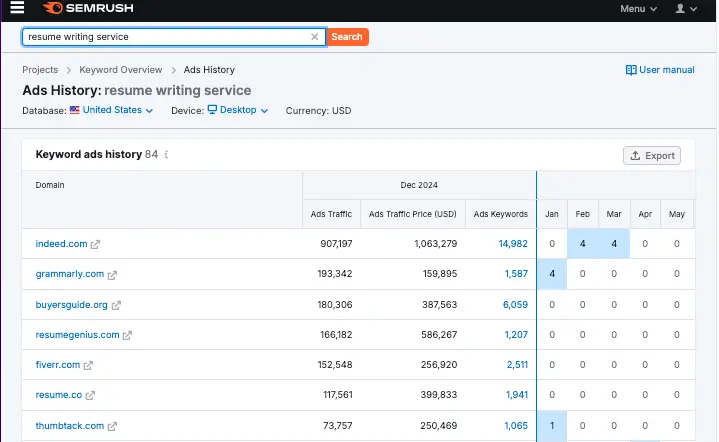Open the hamburger navigation menu
The image size is (719, 442).
coord(17,7)
